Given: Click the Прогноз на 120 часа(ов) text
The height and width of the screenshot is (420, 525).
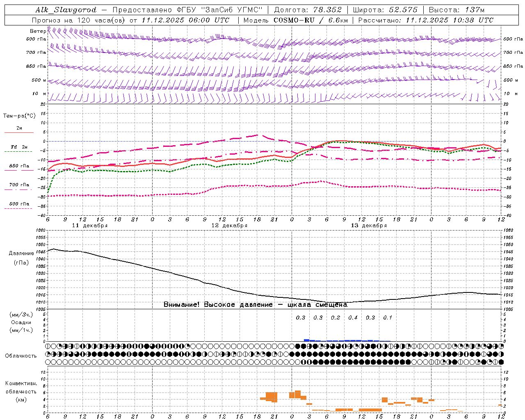Looking at the screenshot, I should (x=79, y=20).
